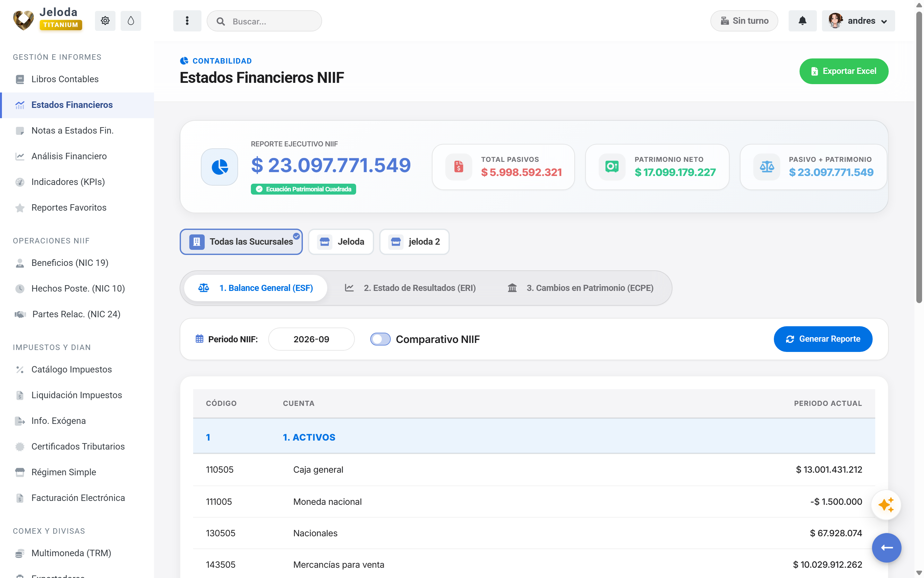The image size is (924, 578).
Task: Click the Certificados Tributarios badge icon
Action: point(20,446)
